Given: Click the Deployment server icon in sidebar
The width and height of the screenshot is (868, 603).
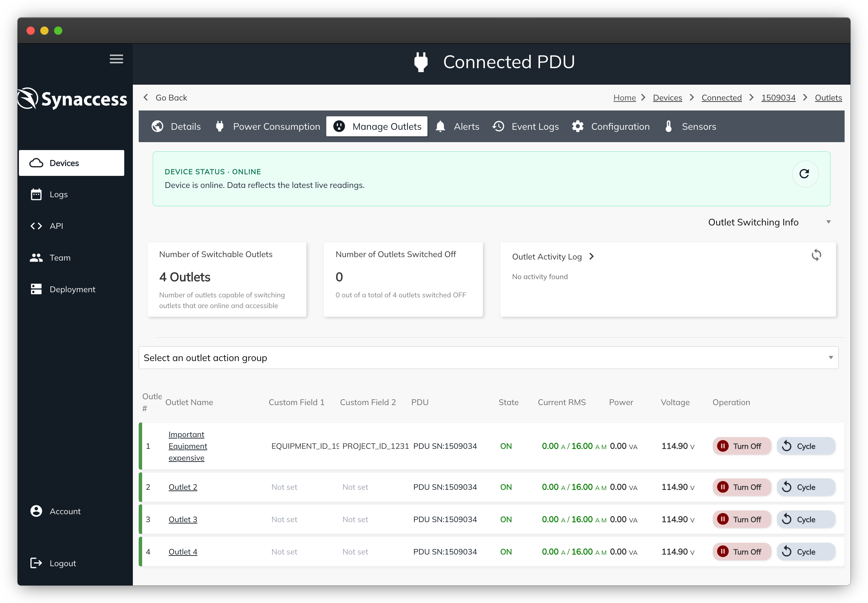Looking at the screenshot, I should point(36,289).
